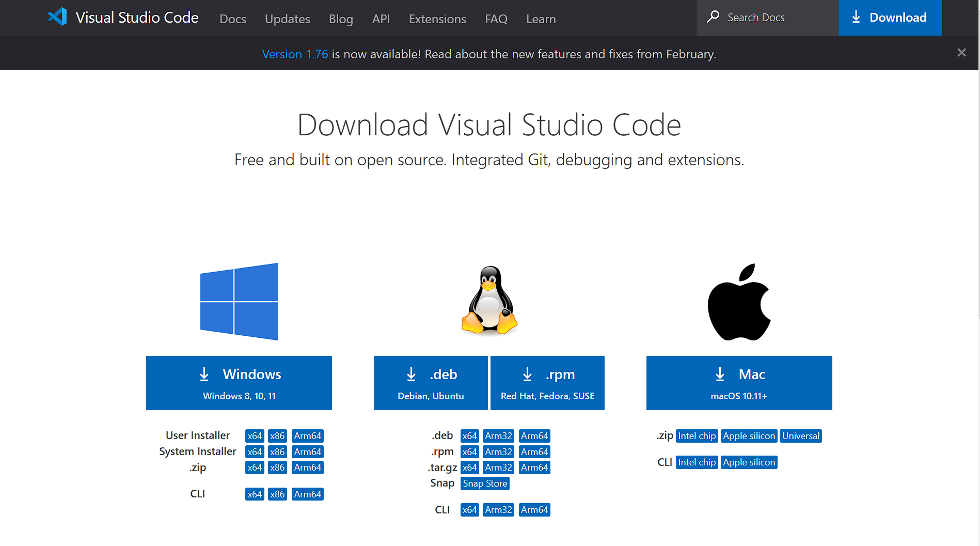Download Linux .tar.gz Arm64 archive
This screenshot has height=546, width=980.
point(534,467)
